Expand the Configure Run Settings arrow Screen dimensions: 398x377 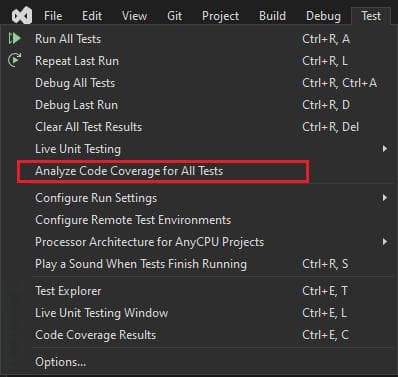385,198
